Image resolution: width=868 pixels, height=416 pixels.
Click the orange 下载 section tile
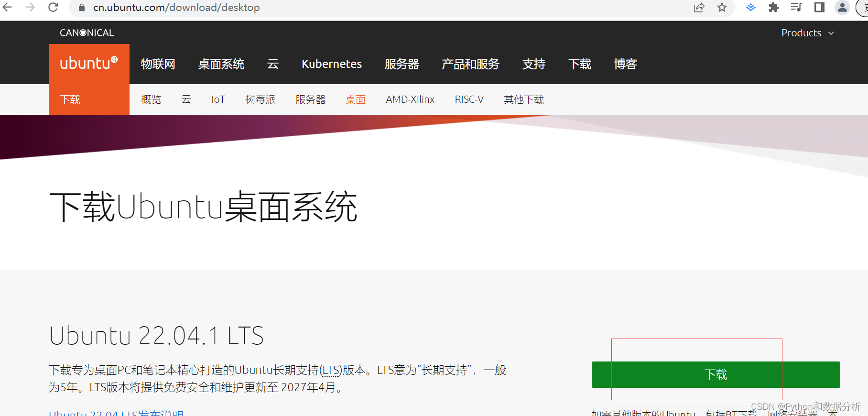pyautogui.click(x=89, y=99)
